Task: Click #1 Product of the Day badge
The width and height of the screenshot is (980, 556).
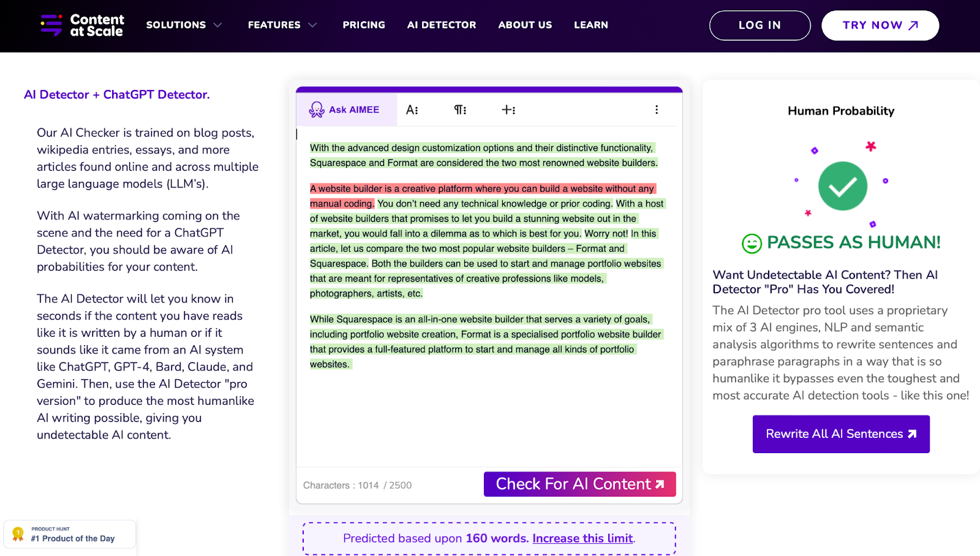Action: [x=70, y=535]
